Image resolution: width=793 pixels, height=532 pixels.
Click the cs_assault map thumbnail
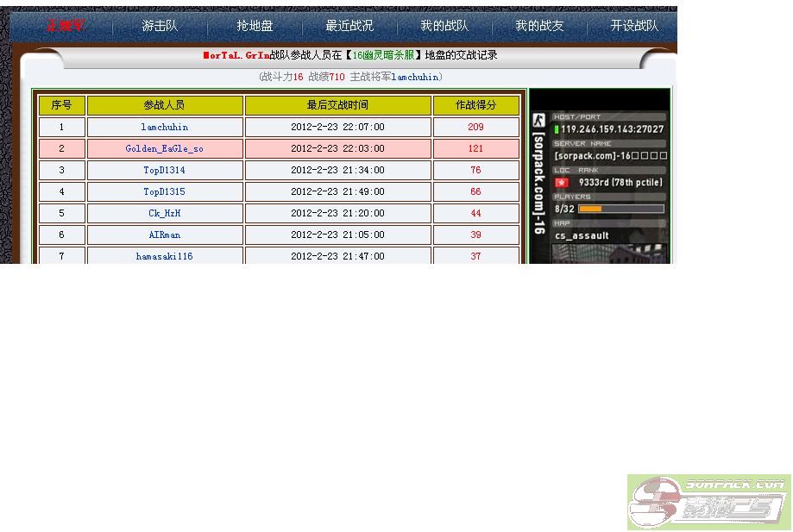pos(609,254)
